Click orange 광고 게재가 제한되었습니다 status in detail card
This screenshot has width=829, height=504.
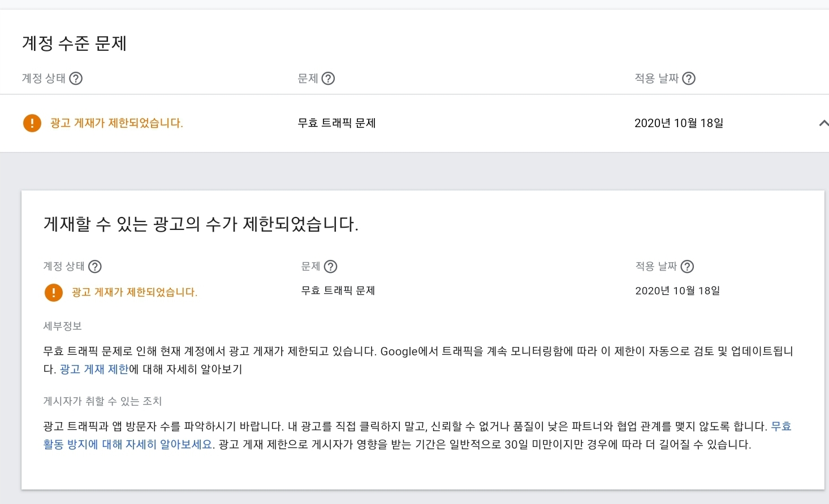tap(135, 292)
